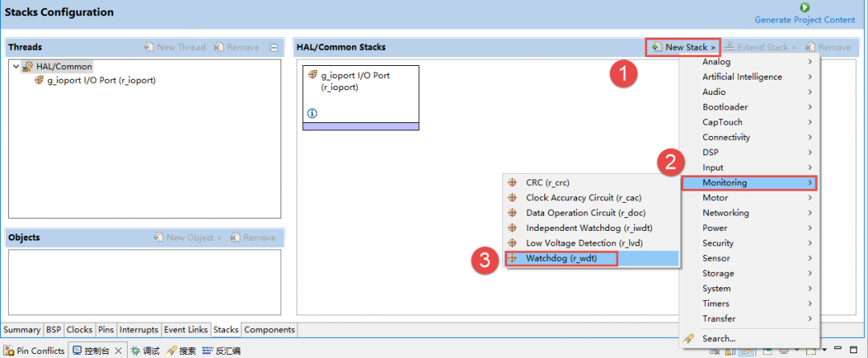868x358 pixels.
Task: Click the Extend Stack button
Action: (759, 47)
